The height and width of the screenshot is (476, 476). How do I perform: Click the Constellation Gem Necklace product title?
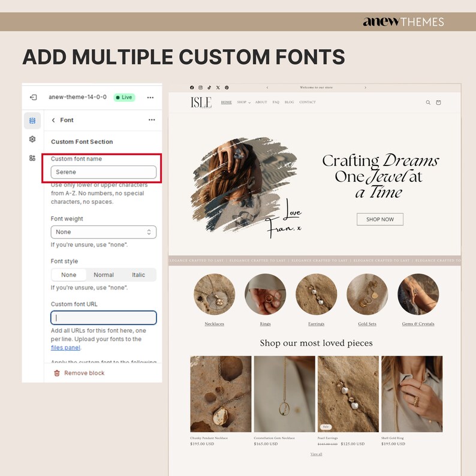275,438
